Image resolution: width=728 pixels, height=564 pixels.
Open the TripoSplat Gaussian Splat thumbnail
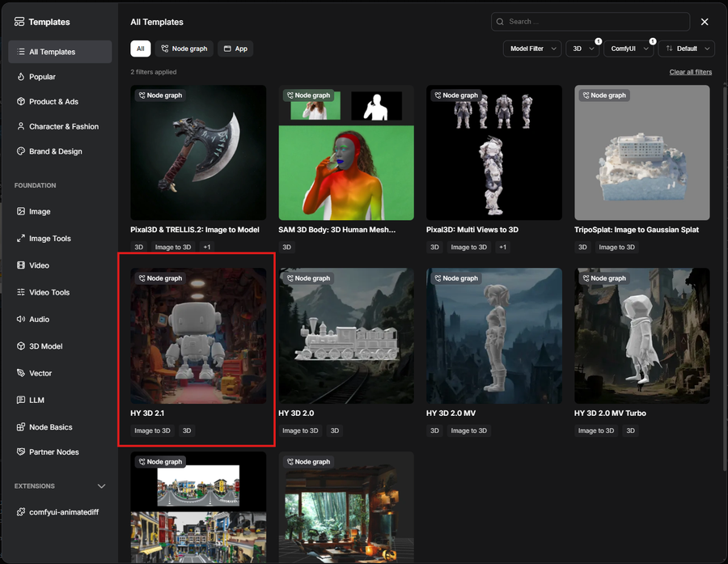point(642,152)
